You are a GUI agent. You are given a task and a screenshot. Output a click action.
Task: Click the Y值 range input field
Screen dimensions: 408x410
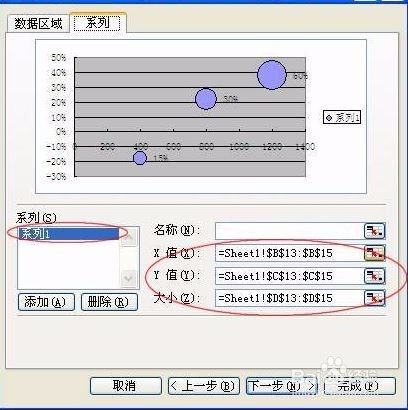(x=289, y=276)
